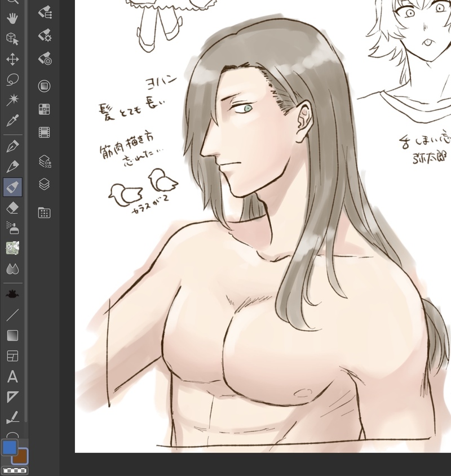451x476 pixels.
Task: Open the Brush Size palette icon
Action: pyautogui.click(x=45, y=59)
